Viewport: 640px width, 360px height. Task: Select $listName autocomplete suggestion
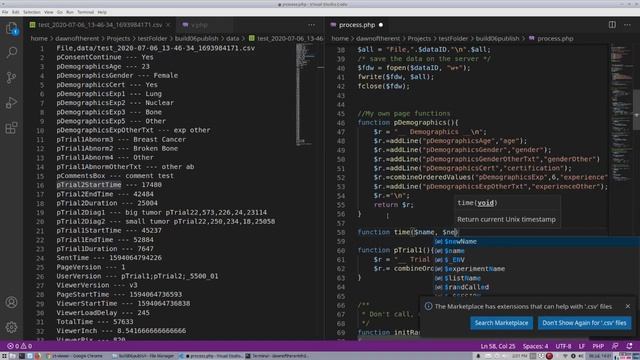click(536, 278)
